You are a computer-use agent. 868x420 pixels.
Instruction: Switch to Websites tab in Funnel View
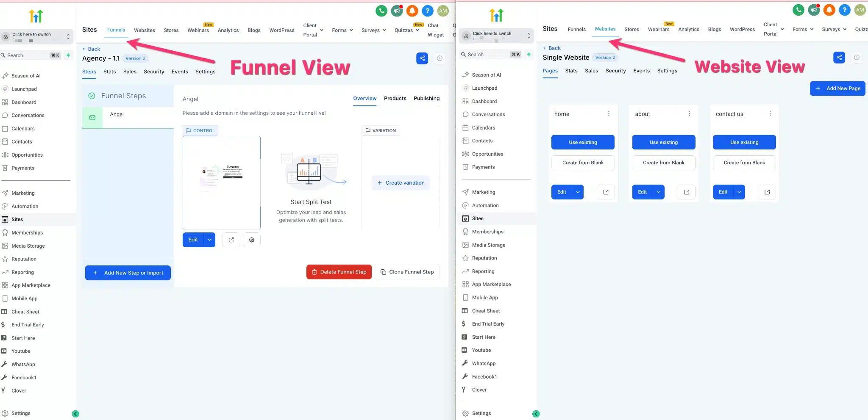pyautogui.click(x=145, y=30)
